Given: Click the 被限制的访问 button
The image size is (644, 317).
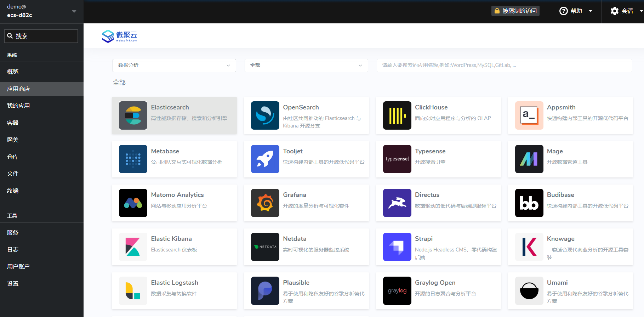Looking at the screenshot, I should click(x=515, y=11).
